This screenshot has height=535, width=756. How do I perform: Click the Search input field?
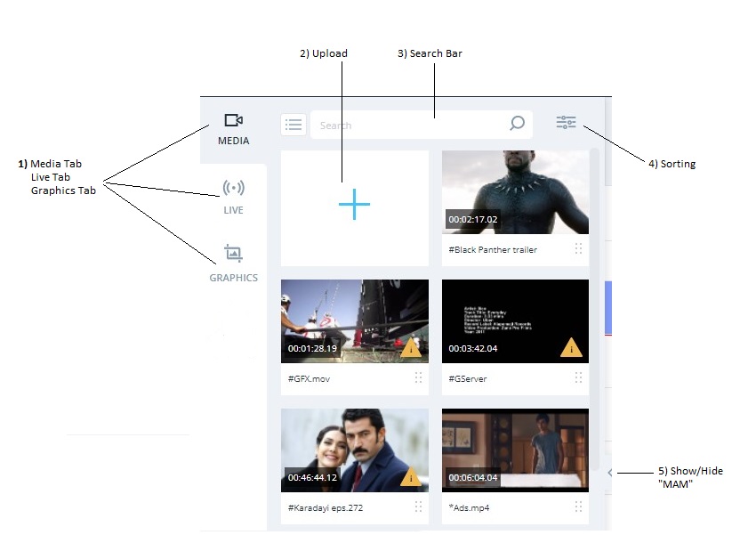[409, 126]
